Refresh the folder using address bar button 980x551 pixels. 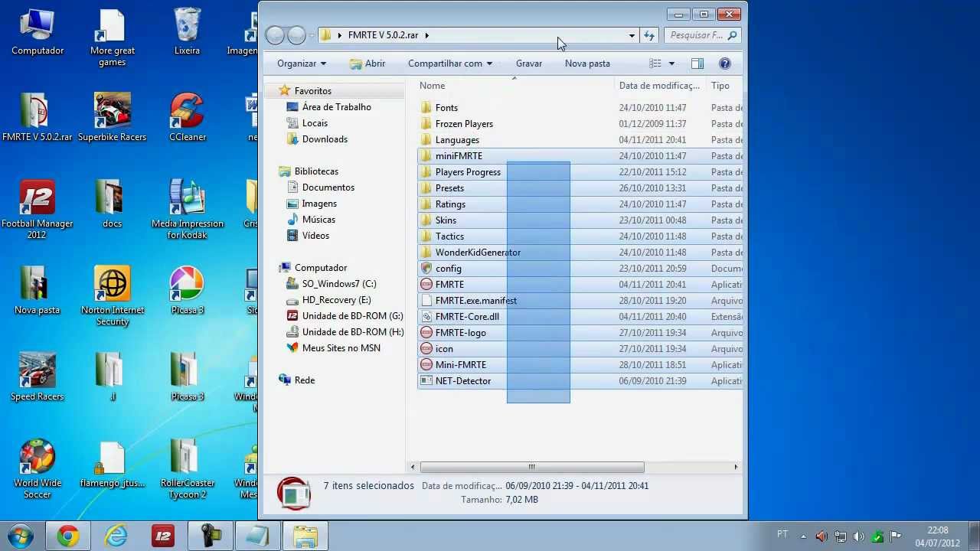[649, 35]
